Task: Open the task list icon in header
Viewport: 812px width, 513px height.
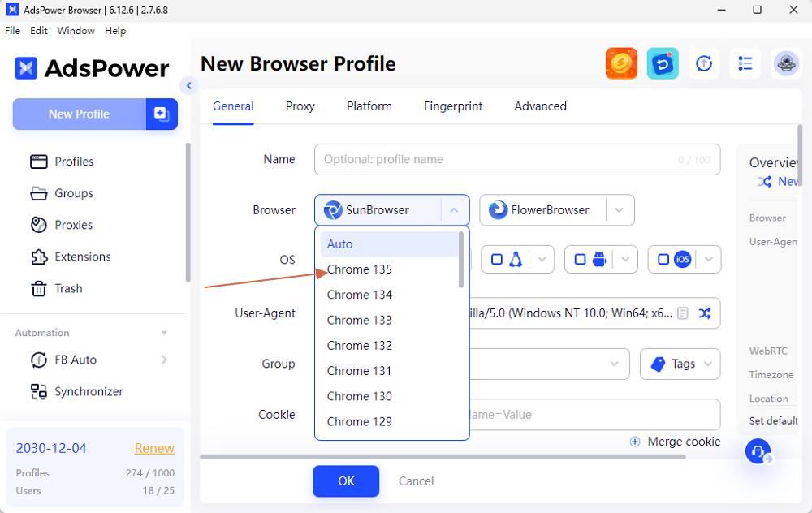Action: pos(745,63)
